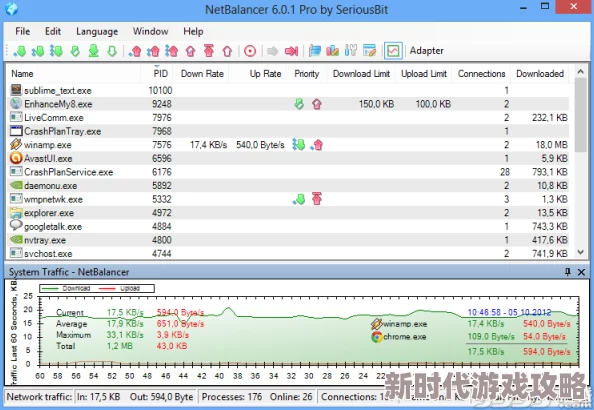Select the sublime_text.exe process row
The width and height of the screenshot is (594, 410).
[288, 90]
